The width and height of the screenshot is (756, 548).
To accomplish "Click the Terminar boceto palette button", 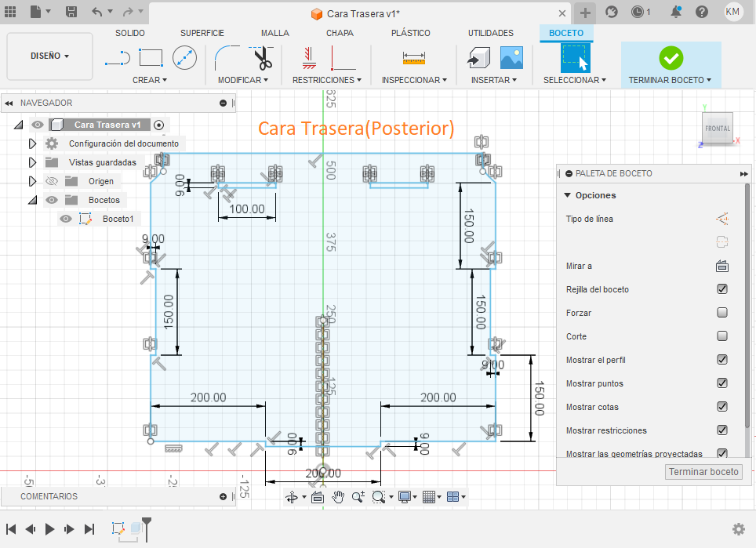I will pos(703,472).
